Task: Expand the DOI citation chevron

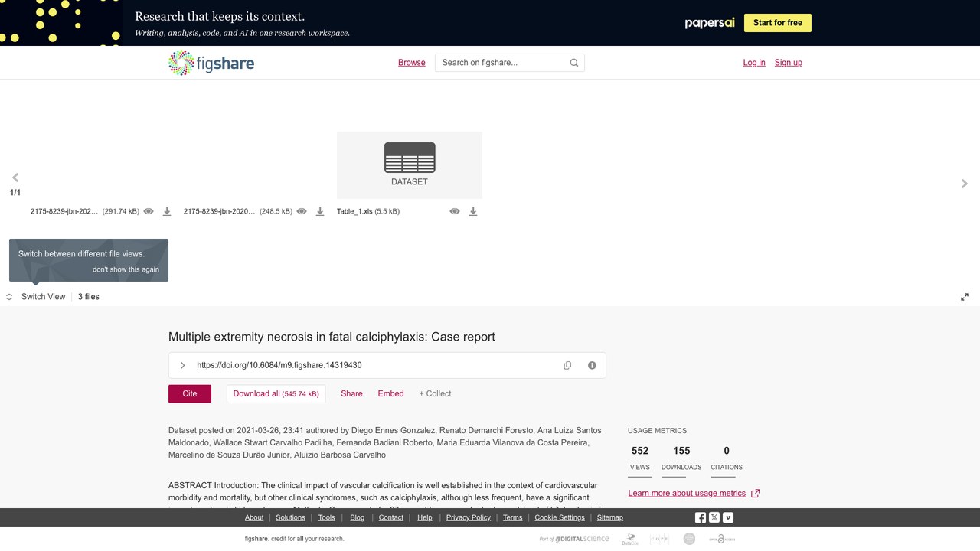Action: (182, 365)
